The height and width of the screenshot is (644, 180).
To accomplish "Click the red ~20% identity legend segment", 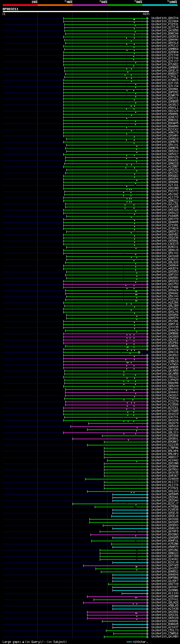I will [x=20, y=5].
